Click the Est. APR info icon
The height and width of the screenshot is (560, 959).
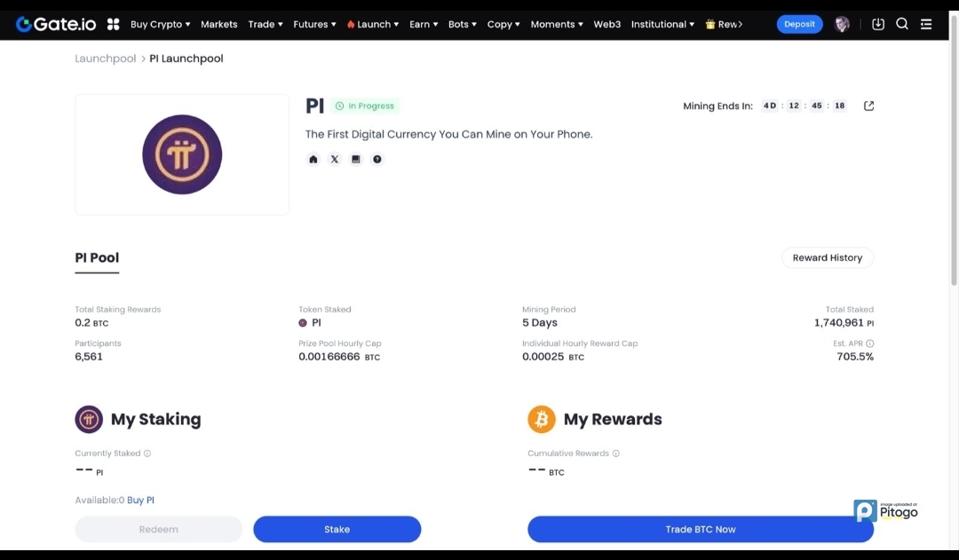(870, 343)
